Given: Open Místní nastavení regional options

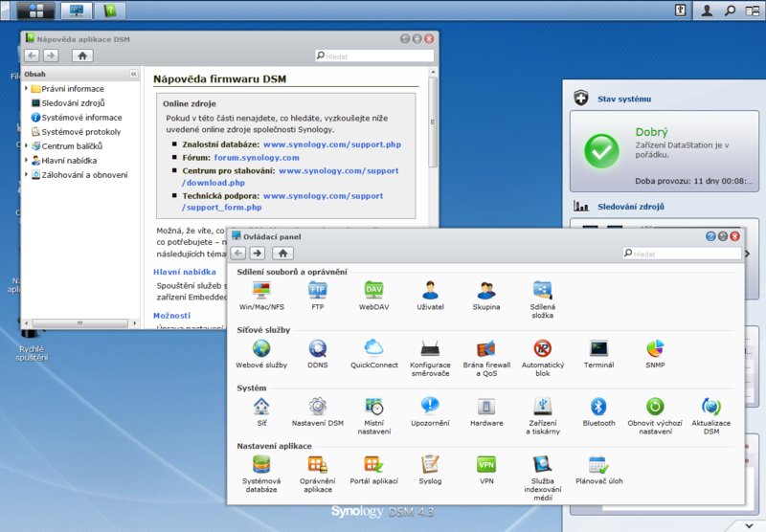Looking at the screenshot, I should 373,415.
